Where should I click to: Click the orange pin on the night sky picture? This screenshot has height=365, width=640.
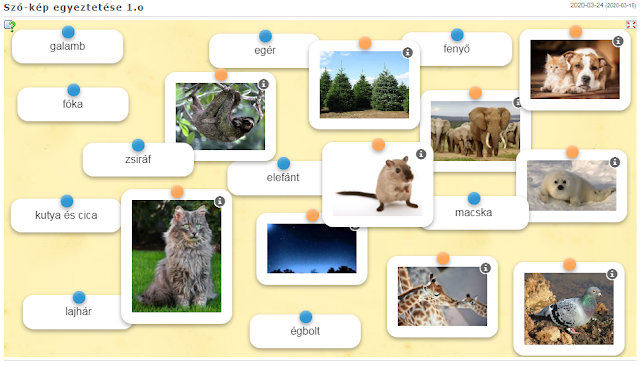tap(312, 215)
